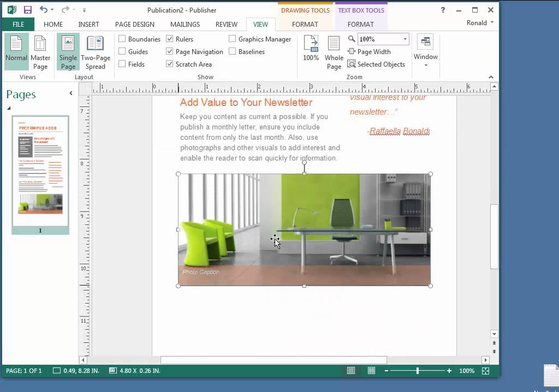Image resolution: width=559 pixels, height=392 pixels.
Task: Uncheck the Rulers checkbox
Action: (x=170, y=39)
